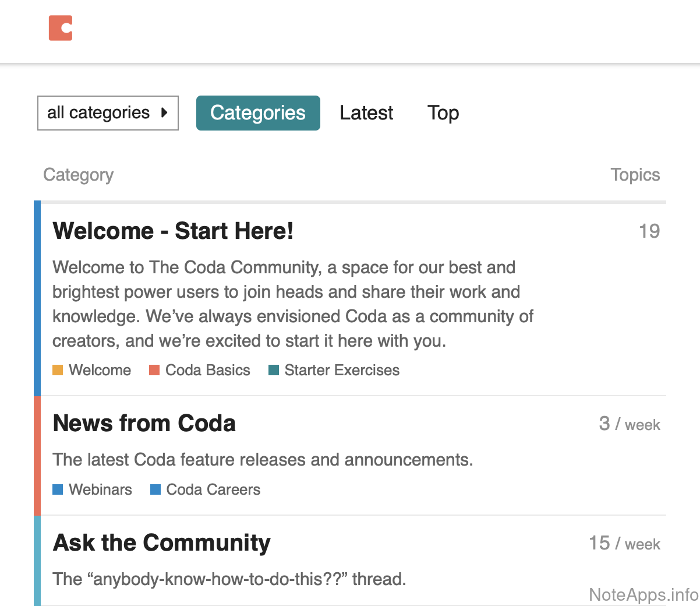Open the News from Coda category

coord(144,424)
